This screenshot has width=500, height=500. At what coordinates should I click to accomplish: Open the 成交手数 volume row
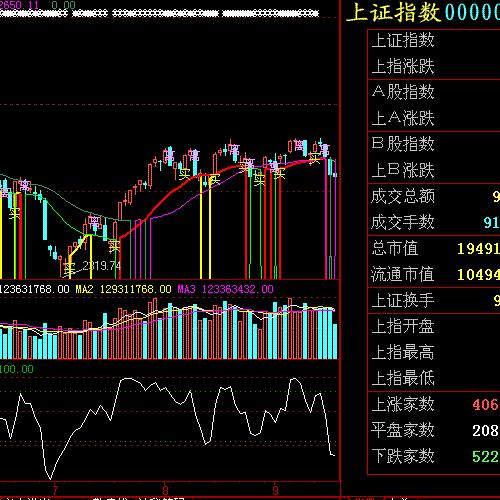434,222
